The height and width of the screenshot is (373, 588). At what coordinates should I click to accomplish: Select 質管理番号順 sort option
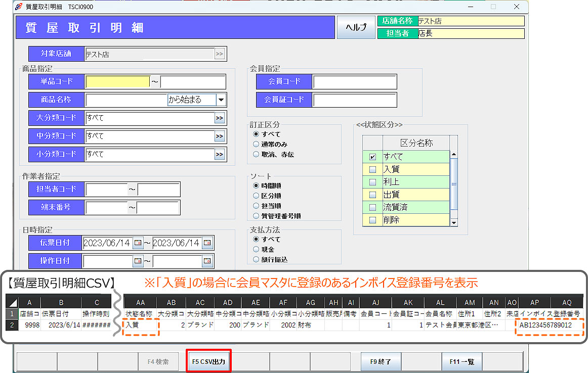pyautogui.click(x=256, y=216)
